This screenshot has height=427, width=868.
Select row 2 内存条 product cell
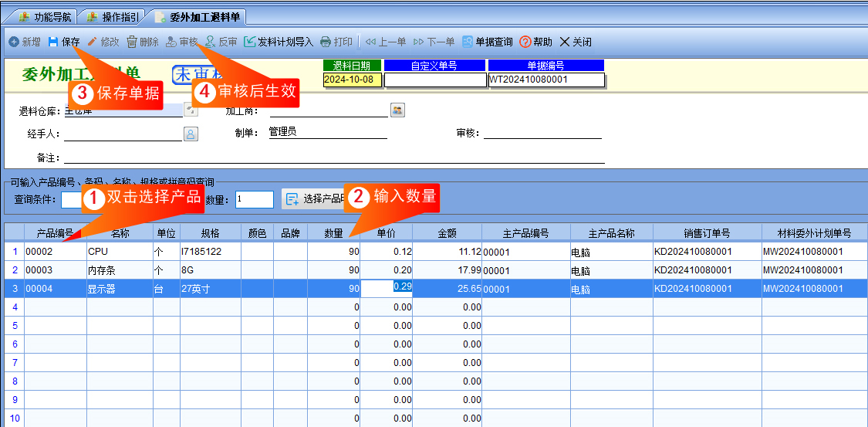click(120, 270)
